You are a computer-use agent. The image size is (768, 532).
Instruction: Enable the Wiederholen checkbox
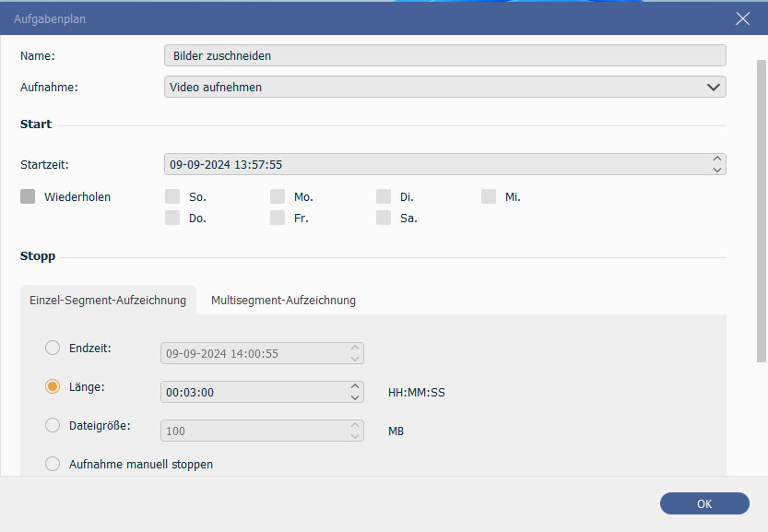[x=28, y=196]
